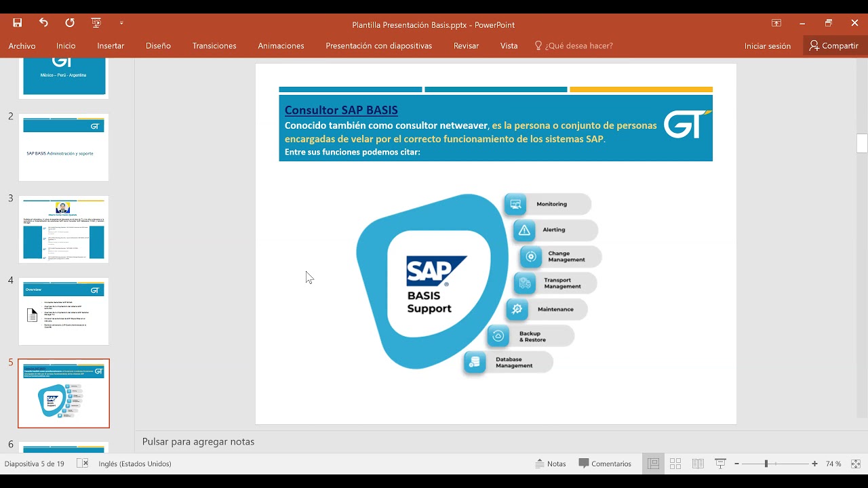Switch to Slide Sorter view

tap(675, 464)
